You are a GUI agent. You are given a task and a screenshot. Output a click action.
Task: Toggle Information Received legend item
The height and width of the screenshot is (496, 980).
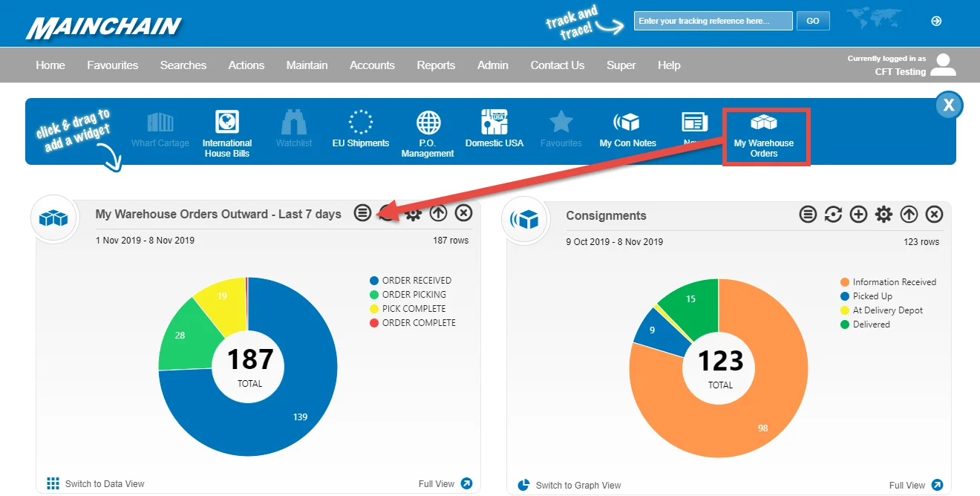888,282
